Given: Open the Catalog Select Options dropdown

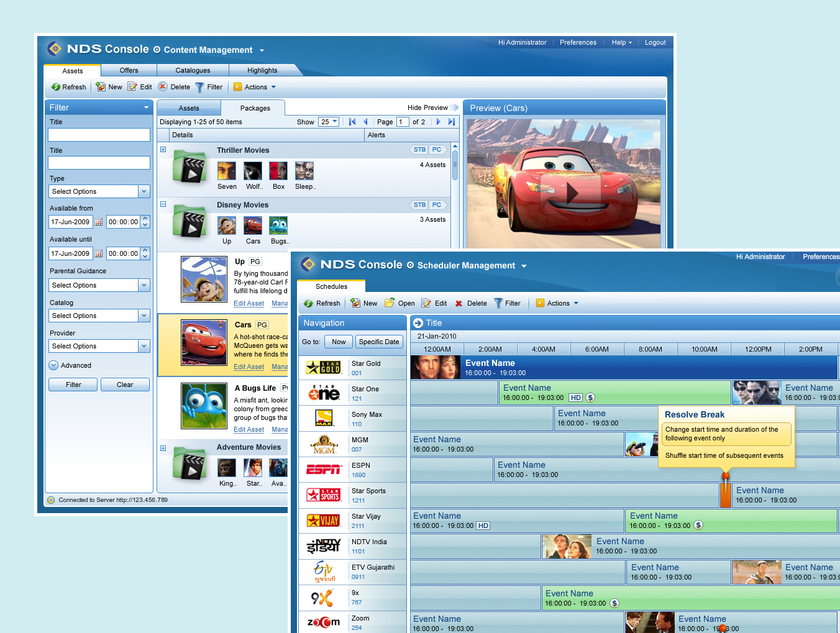Looking at the screenshot, I should (x=99, y=316).
